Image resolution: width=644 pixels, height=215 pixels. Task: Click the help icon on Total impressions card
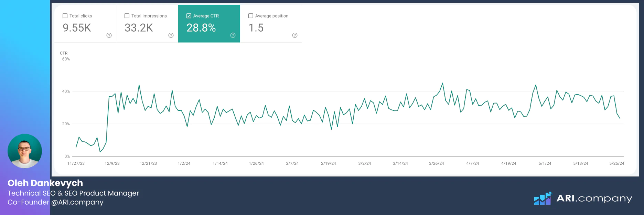coord(171,35)
